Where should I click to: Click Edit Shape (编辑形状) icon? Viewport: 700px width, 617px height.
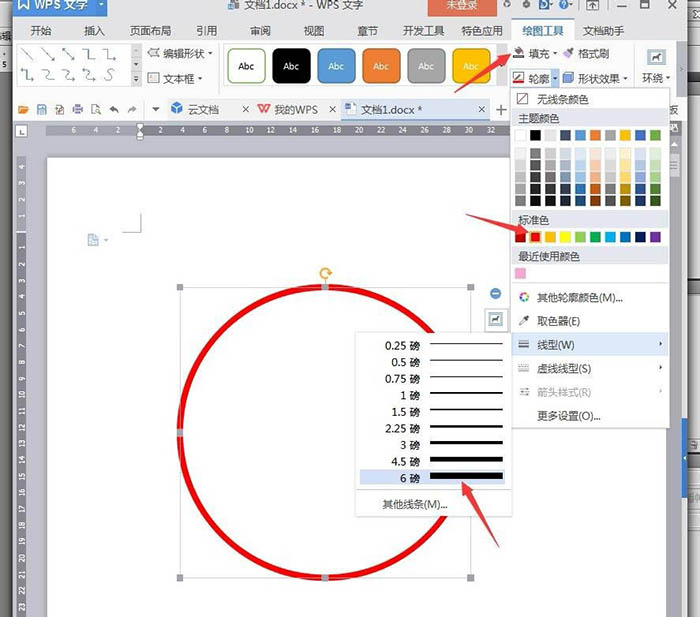coord(154,53)
